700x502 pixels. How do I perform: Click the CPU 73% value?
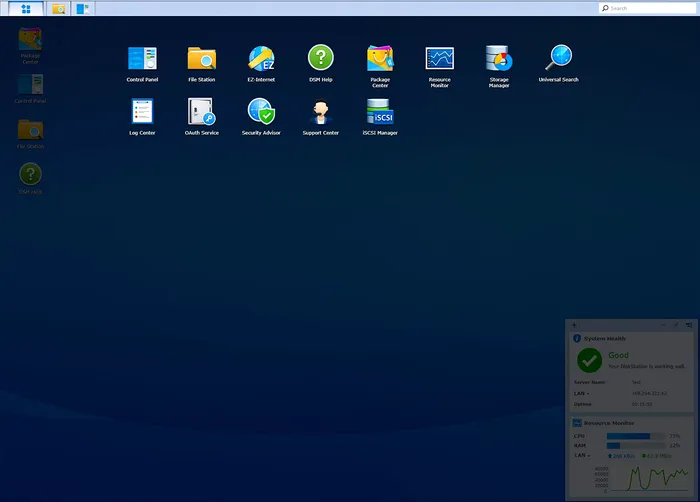click(x=675, y=436)
